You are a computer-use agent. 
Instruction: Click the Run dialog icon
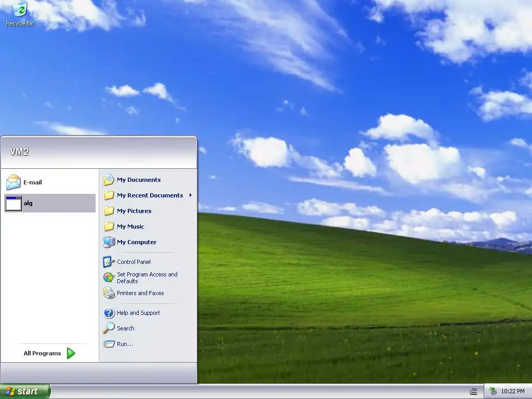pos(109,344)
